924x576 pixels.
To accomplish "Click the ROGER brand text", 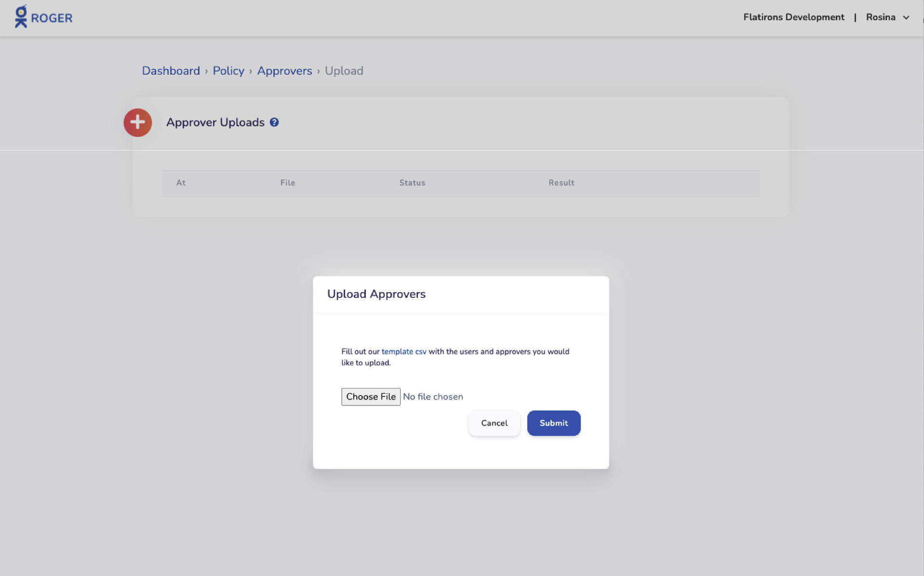I will [x=52, y=18].
